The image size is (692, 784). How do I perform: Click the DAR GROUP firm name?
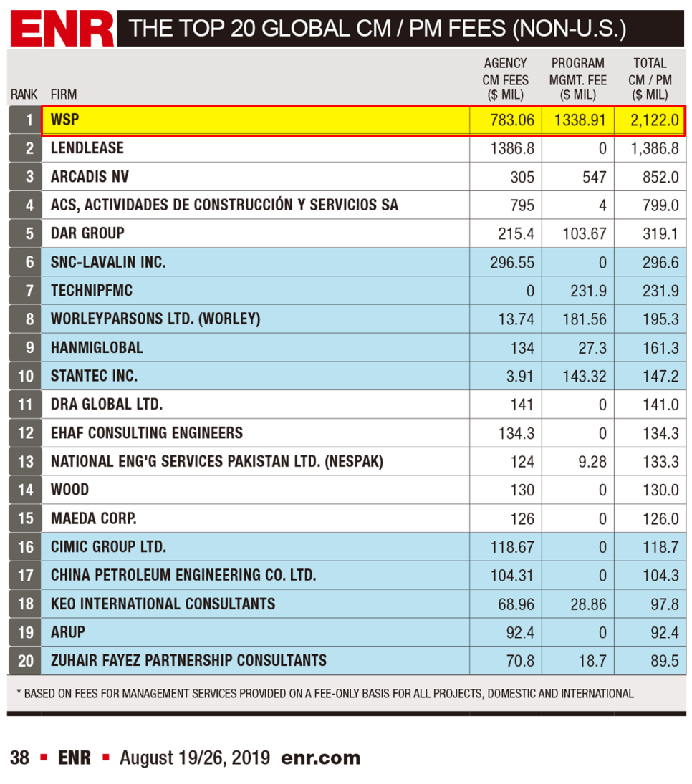tap(87, 233)
